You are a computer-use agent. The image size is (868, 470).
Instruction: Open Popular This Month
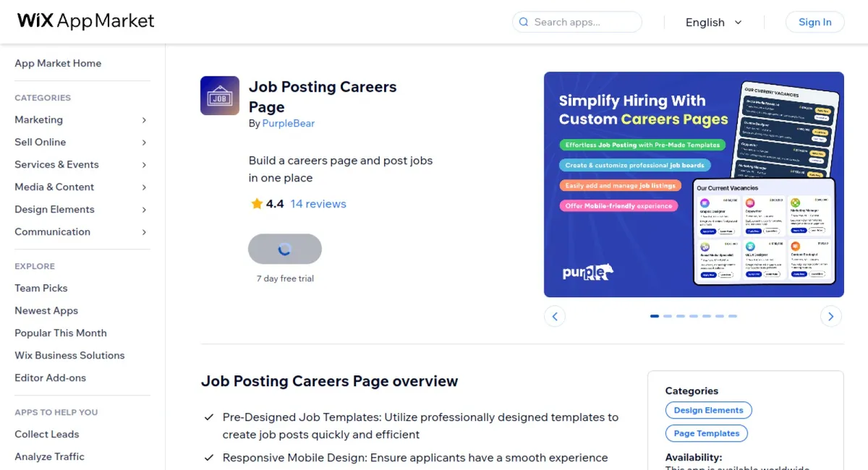[x=61, y=333]
